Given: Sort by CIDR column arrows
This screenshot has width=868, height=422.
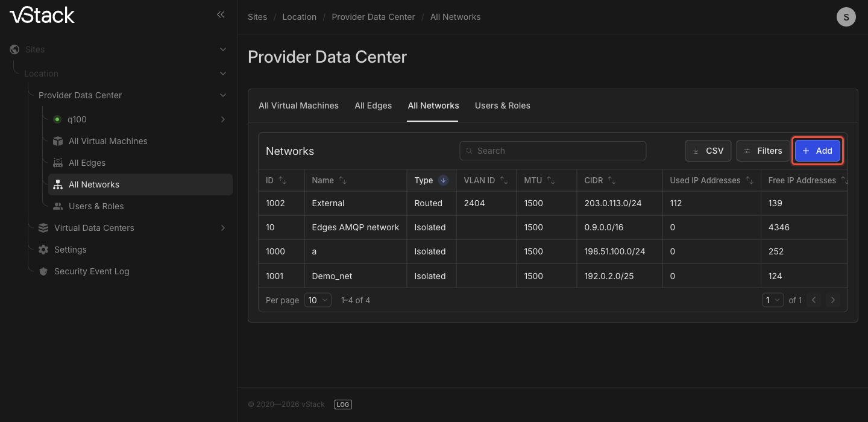Looking at the screenshot, I should point(611,180).
